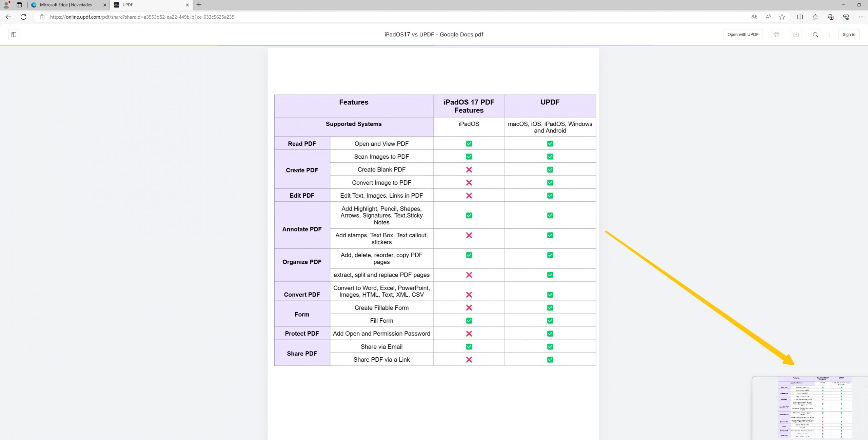
Task: Open the profile avatar icon in title bar
Action: pos(6,5)
